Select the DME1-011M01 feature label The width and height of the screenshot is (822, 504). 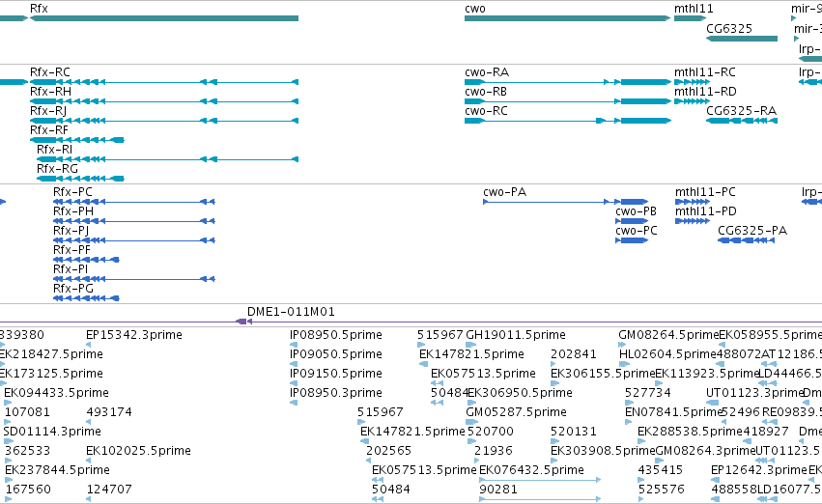pyautogui.click(x=291, y=312)
